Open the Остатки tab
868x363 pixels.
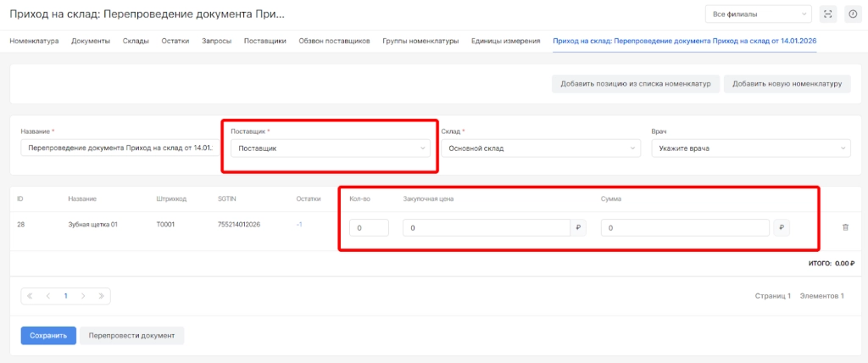pos(175,41)
